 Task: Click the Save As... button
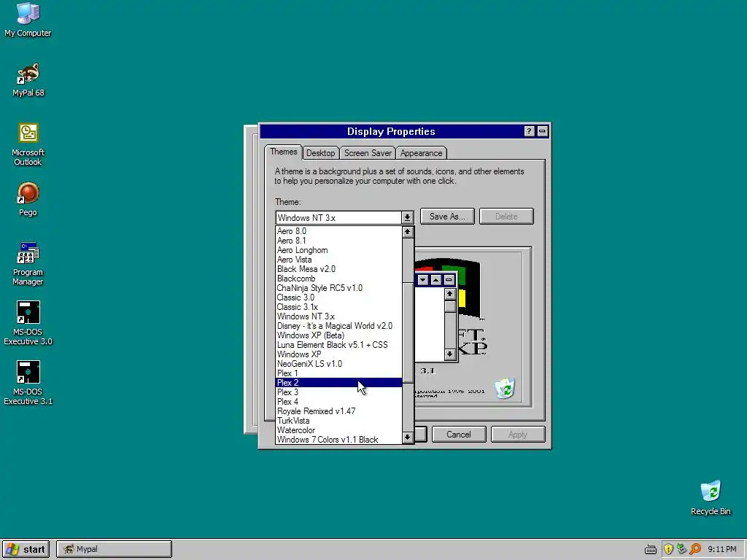(x=447, y=216)
